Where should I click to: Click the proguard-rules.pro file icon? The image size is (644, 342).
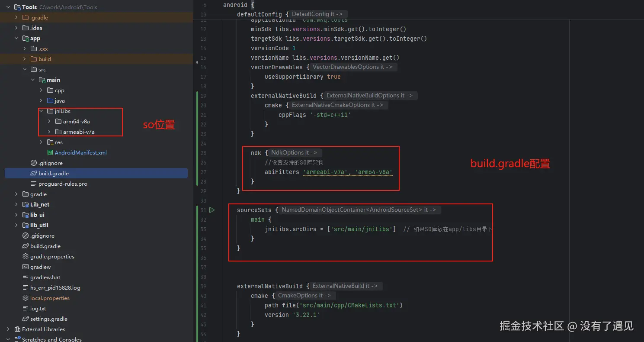(34, 184)
